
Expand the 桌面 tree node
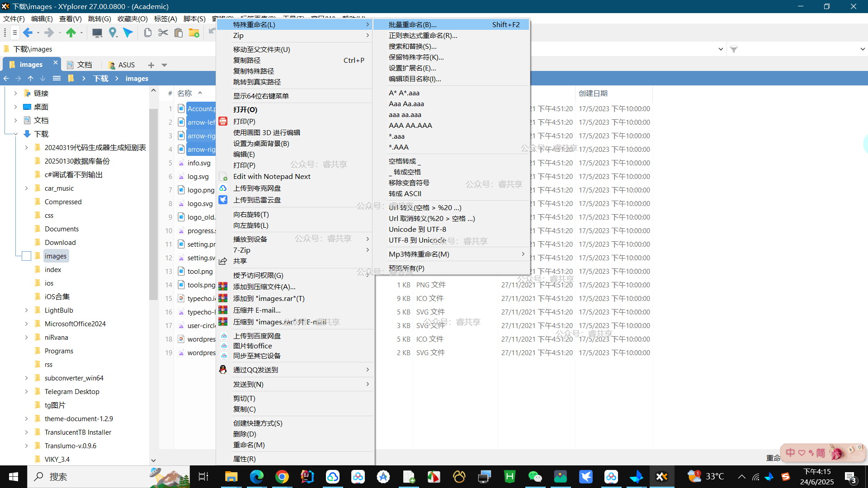(x=15, y=107)
